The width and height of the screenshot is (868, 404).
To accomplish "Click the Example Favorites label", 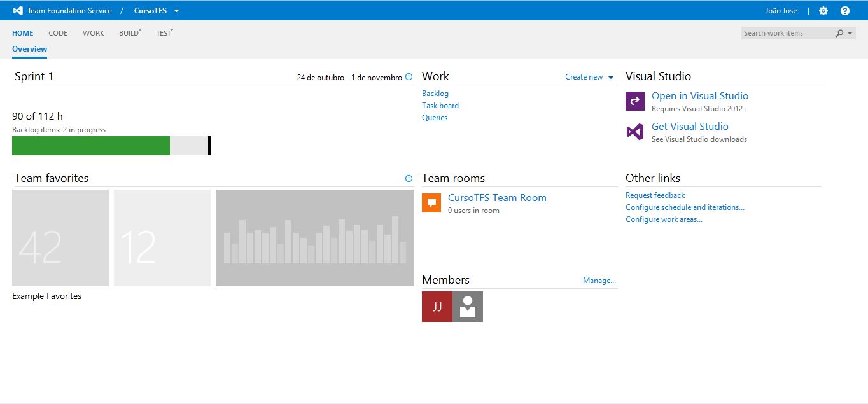I will coord(47,296).
